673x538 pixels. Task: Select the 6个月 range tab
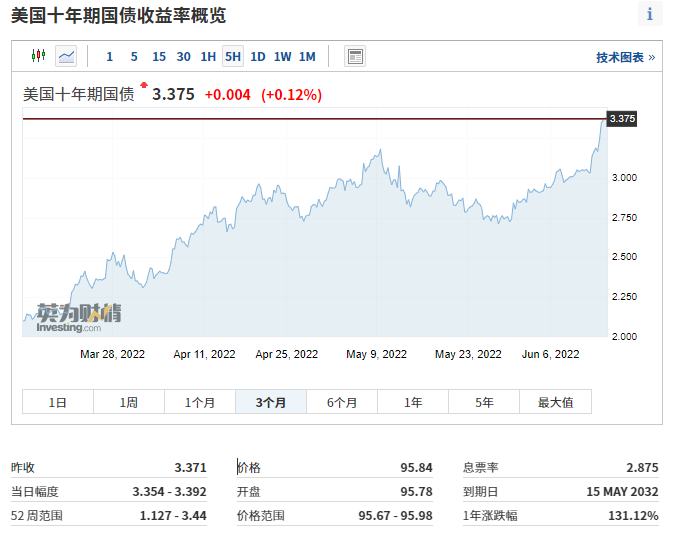(342, 402)
